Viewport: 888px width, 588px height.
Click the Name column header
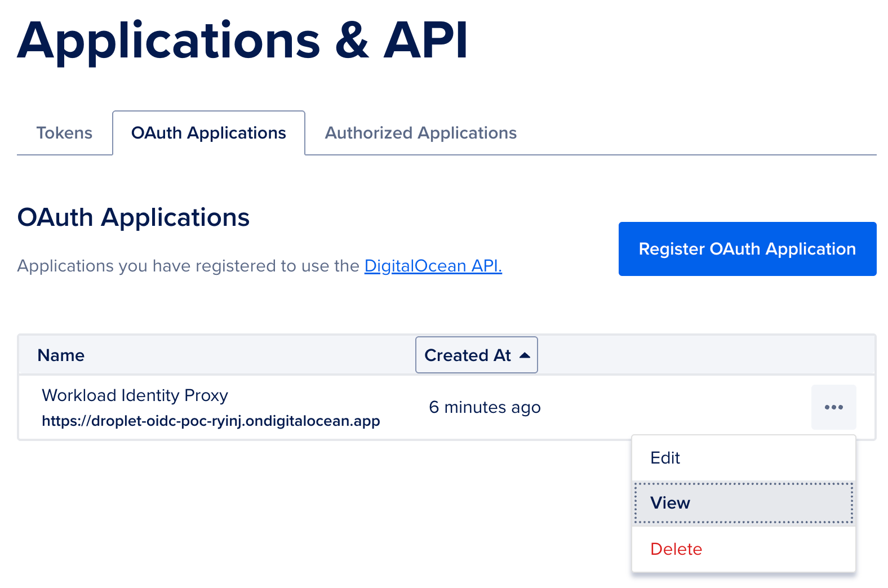tap(61, 355)
